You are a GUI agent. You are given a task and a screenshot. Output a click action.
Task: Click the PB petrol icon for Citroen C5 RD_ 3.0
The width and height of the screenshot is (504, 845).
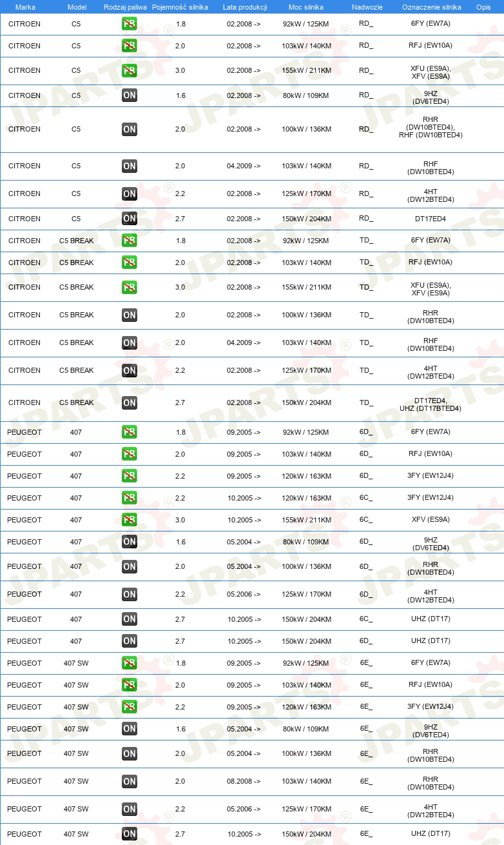[130, 70]
